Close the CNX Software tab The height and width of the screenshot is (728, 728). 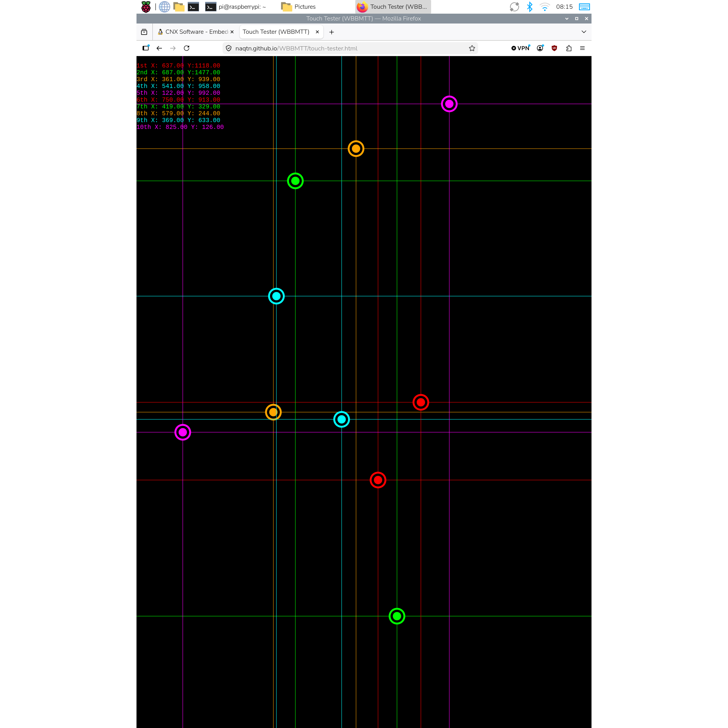[x=232, y=32]
